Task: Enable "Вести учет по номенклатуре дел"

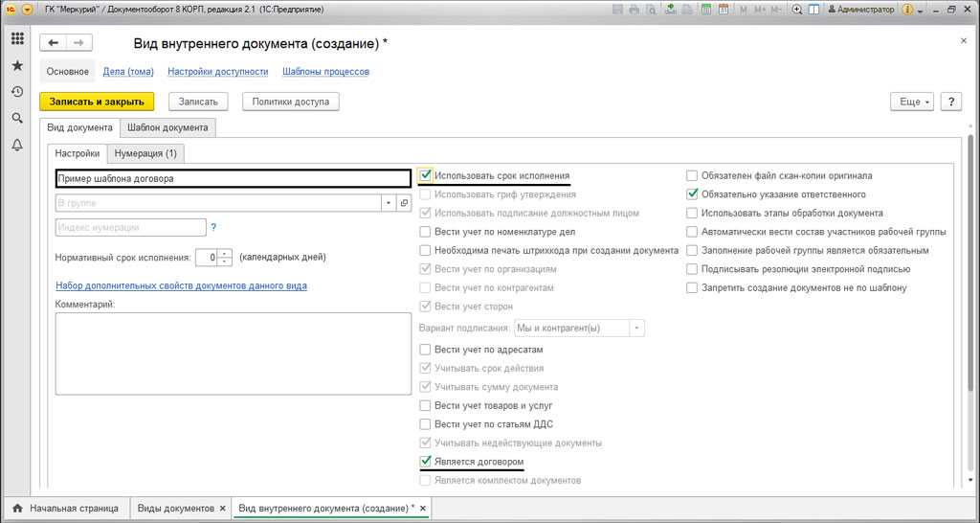Action: [x=426, y=232]
